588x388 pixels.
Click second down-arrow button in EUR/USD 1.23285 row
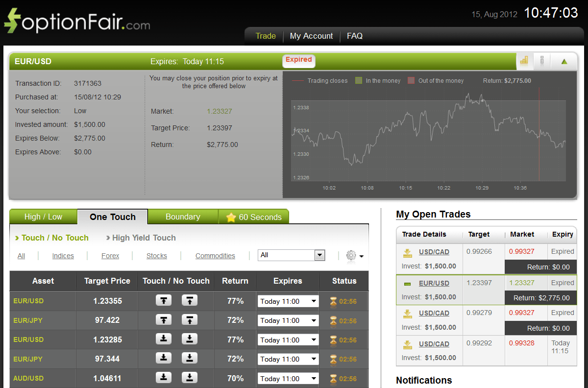coord(190,339)
